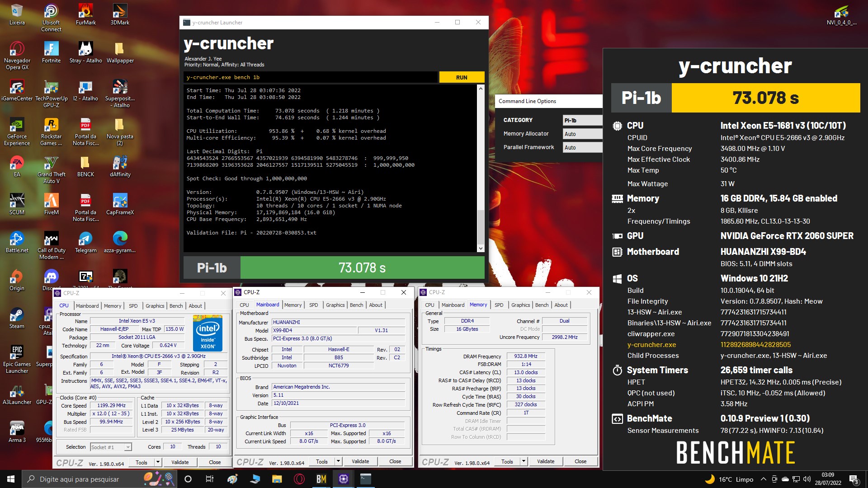Open Grand Theft Auto V shortcut
The image size is (868, 488).
[51, 169]
